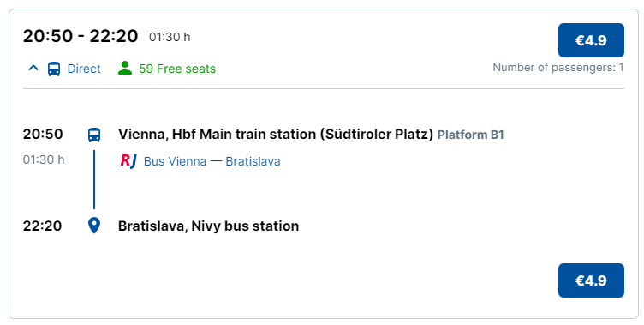Image resolution: width=644 pixels, height=325 pixels.
Task: Click the 20:50 departure time
Action: pyautogui.click(x=43, y=134)
